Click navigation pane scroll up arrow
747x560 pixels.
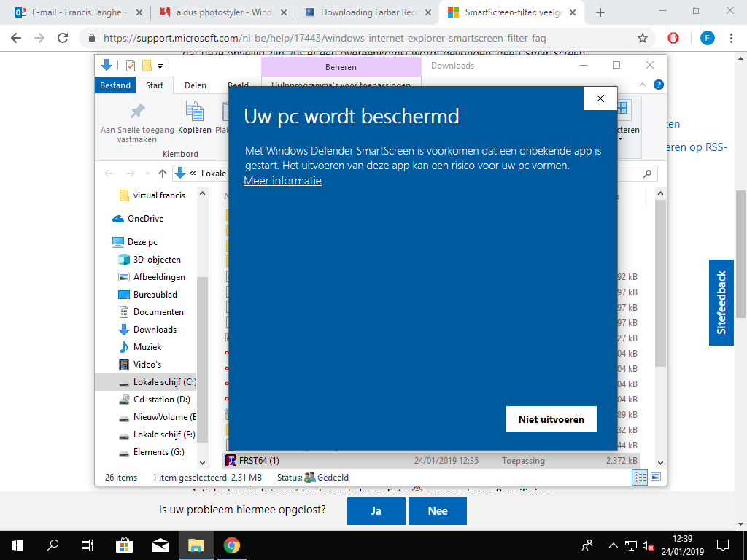(203, 194)
